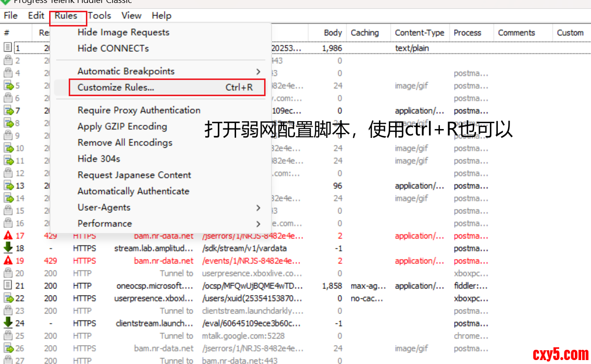Select session 21 document icon
This screenshot has width=591, height=364.
8,286
